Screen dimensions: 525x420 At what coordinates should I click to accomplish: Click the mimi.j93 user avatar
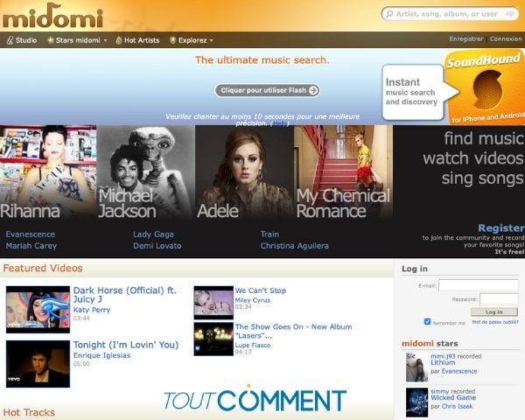[416, 367]
